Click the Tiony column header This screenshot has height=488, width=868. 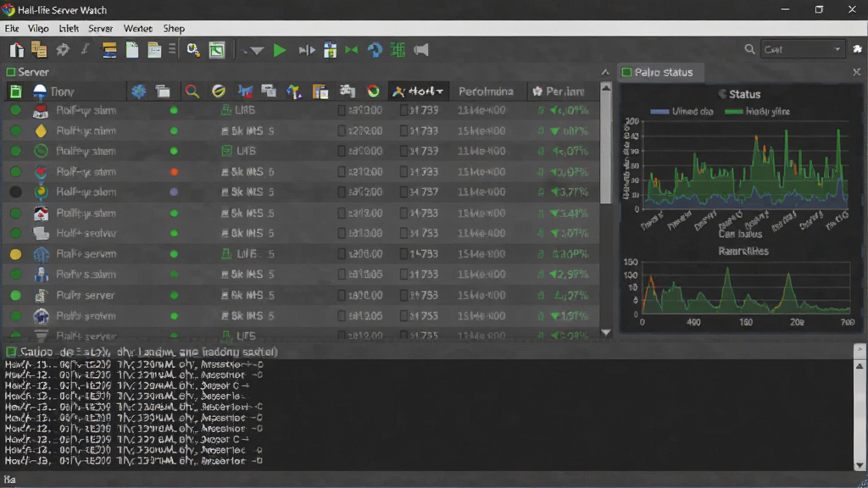[62, 91]
